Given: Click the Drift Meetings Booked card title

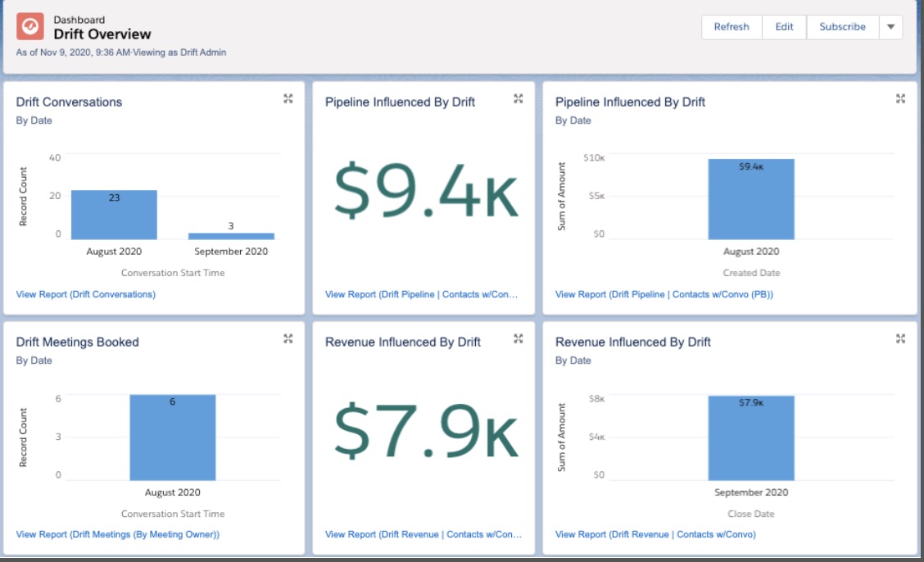Looking at the screenshot, I should coord(77,342).
